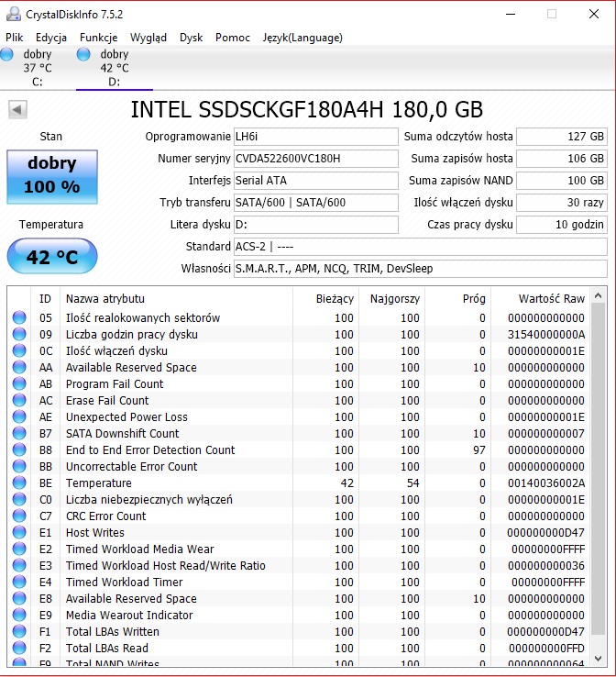Click status icon for Host Writes row
616x677 pixels.
coord(19,532)
